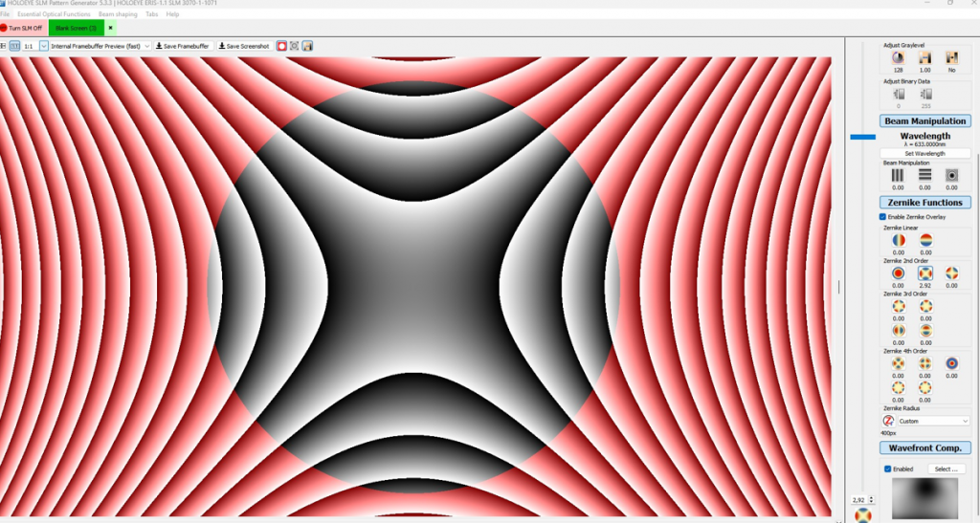Open the Zernike Radius Custom dropdown
Screen dimensions: 980x523
[x=933, y=421]
